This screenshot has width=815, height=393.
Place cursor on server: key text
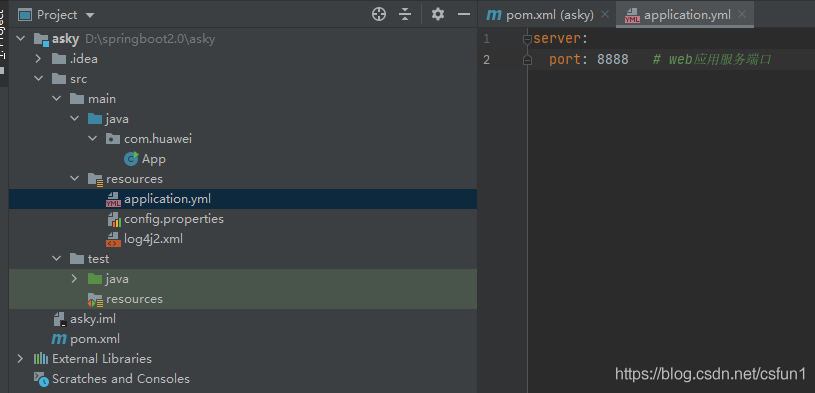(560, 39)
